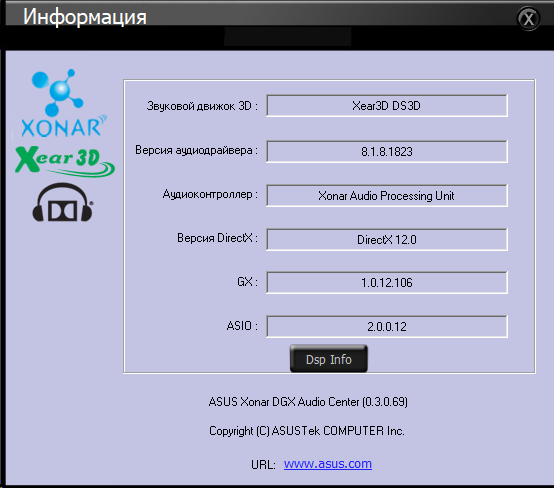Click the green Xear 3D logo
Viewport: 554px width, 488px height.
point(65,161)
